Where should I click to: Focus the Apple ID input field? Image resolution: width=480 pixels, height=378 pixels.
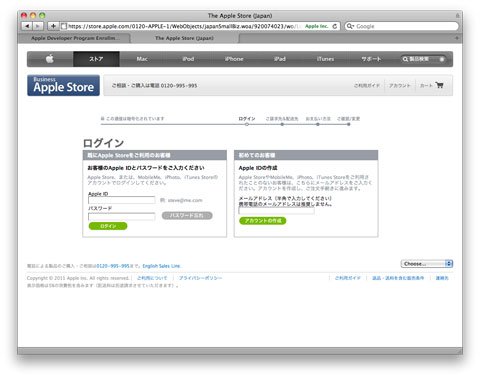tap(121, 200)
